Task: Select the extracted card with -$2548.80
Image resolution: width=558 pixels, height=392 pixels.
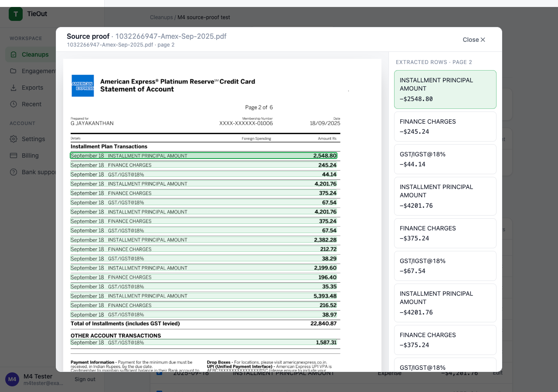Action: coord(445,89)
